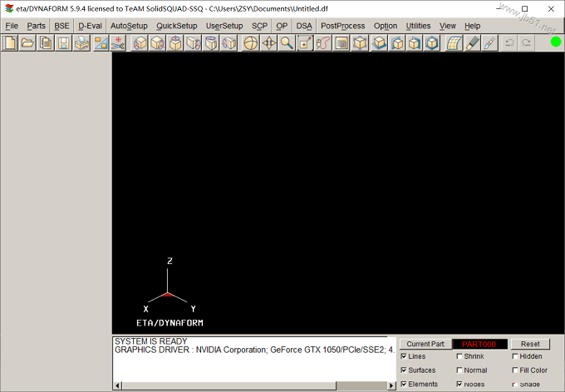The image size is (565, 392).
Task: Click the message log left scroll arrow
Action: [117, 385]
